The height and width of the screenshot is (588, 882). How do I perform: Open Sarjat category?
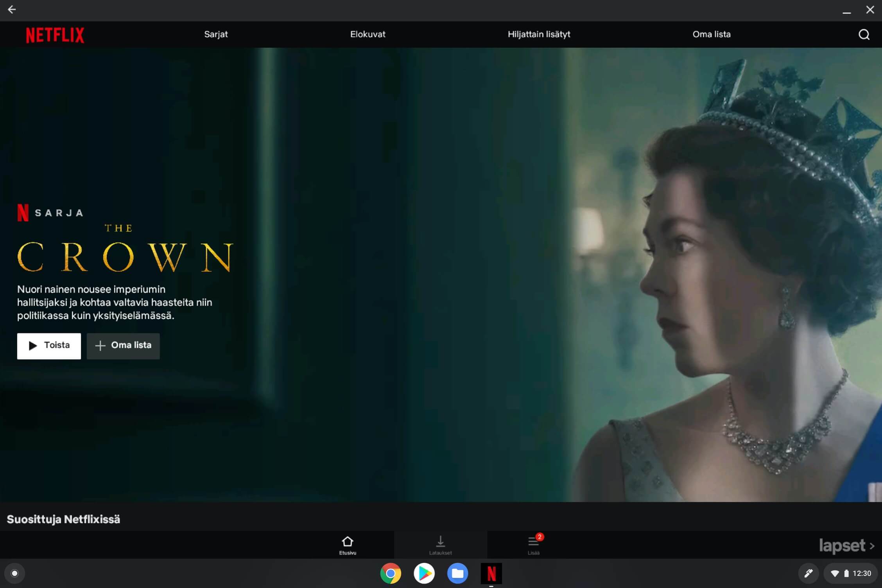click(216, 34)
